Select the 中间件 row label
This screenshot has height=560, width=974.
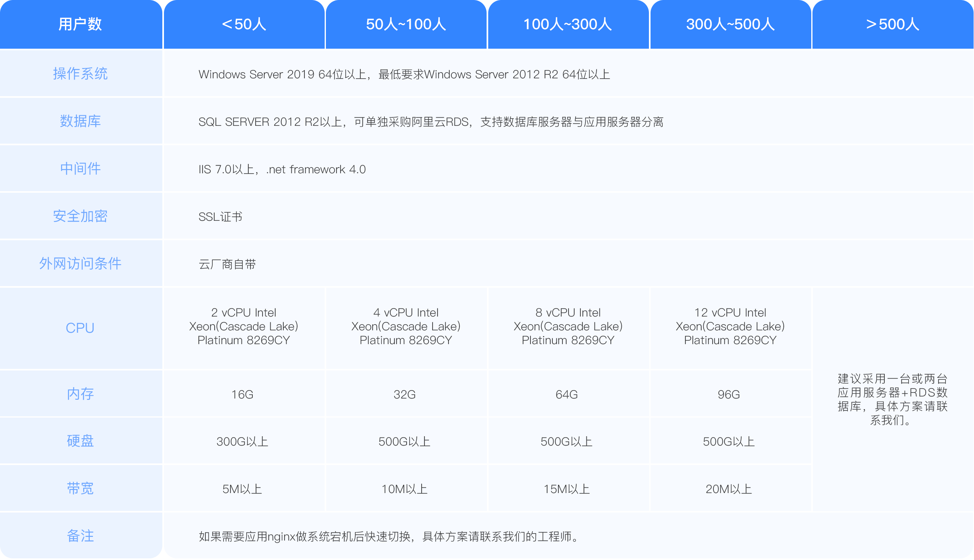[80, 168]
